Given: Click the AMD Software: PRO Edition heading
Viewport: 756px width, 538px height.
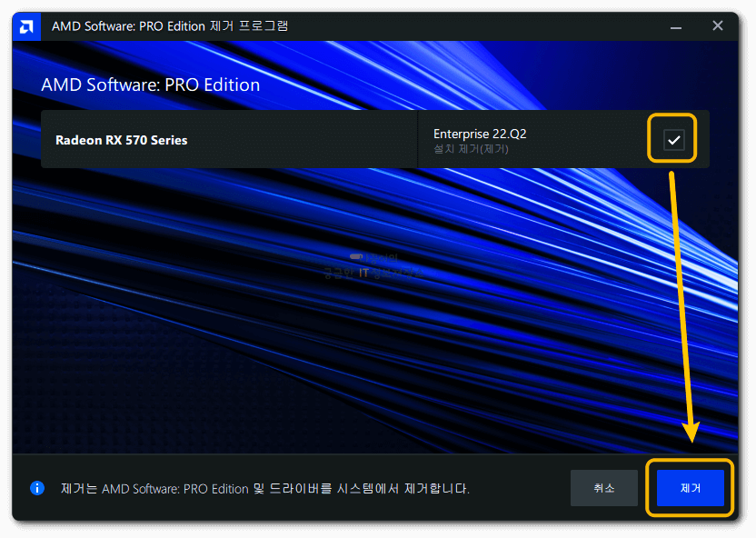Looking at the screenshot, I should [x=151, y=85].
